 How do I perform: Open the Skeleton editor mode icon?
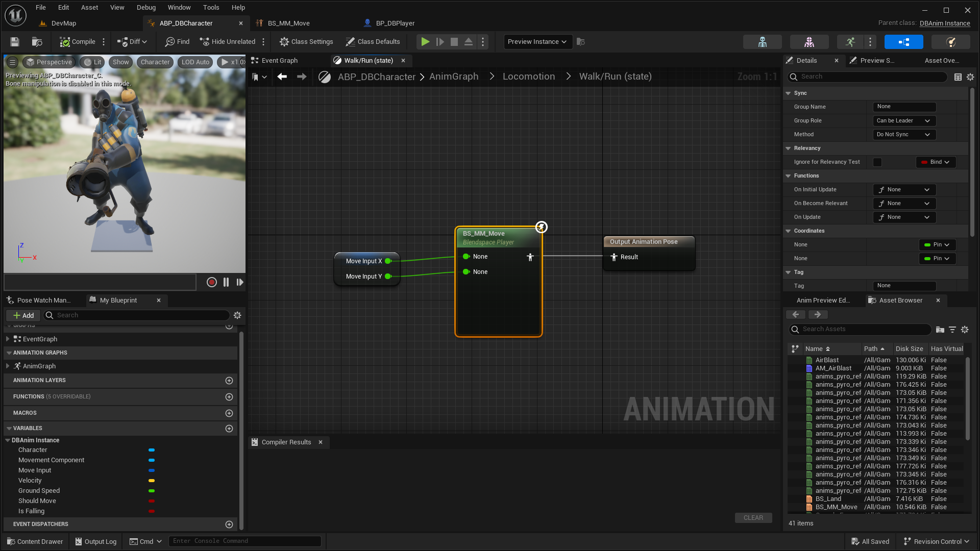coord(763,42)
